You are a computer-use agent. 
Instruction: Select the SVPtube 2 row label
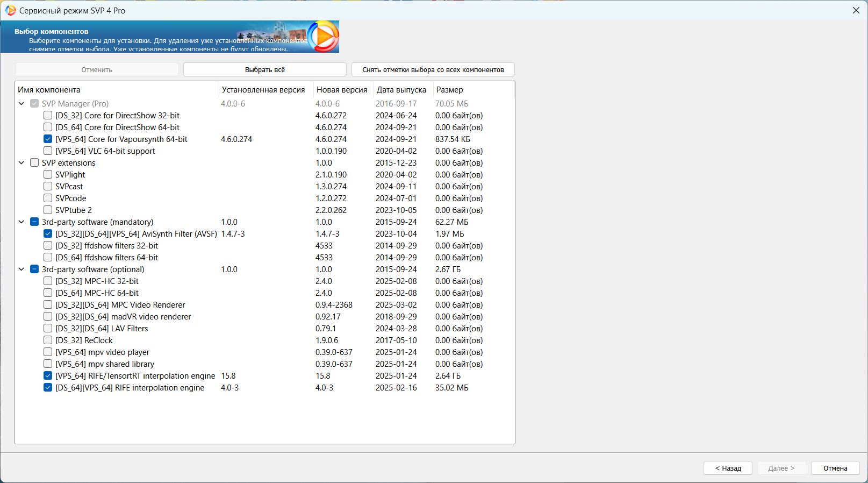[74, 210]
